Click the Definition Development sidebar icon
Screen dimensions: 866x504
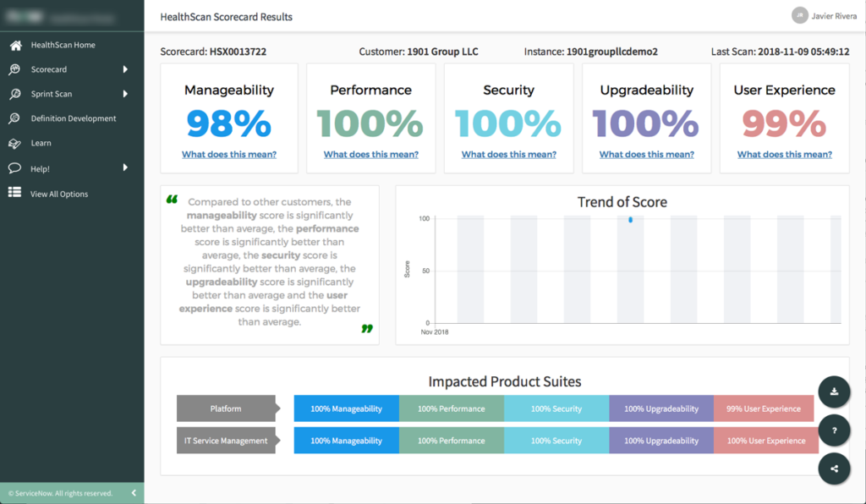pos(15,118)
